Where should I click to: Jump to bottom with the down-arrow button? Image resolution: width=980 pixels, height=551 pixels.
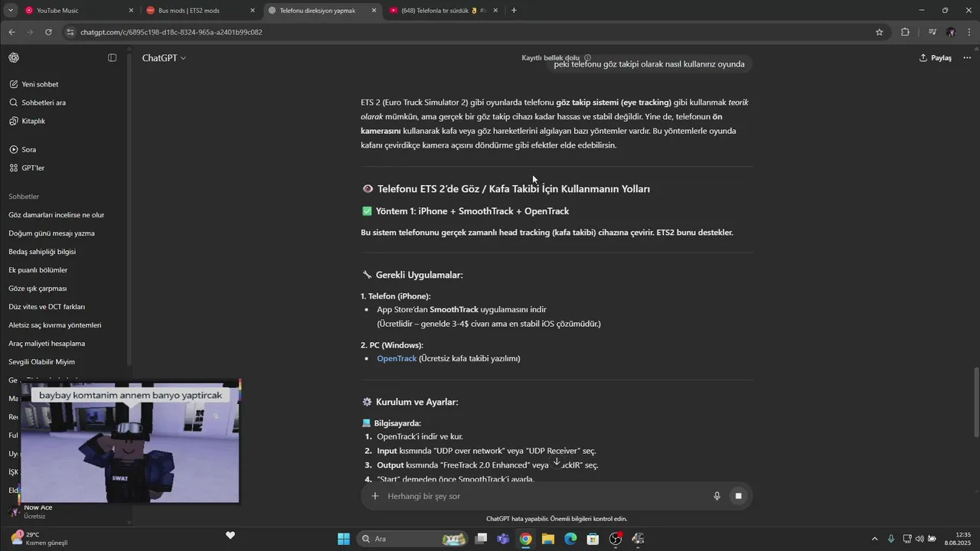tap(557, 461)
